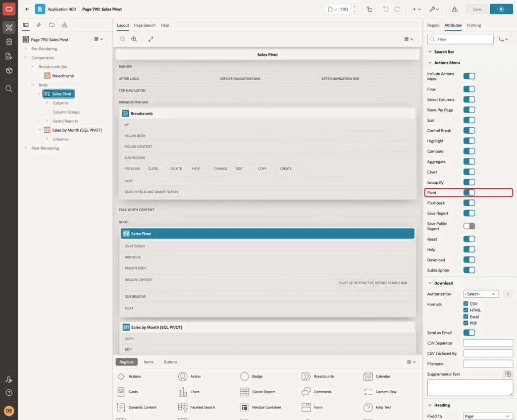Click the Save button
This screenshot has width=517, height=420.
click(x=477, y=9)
